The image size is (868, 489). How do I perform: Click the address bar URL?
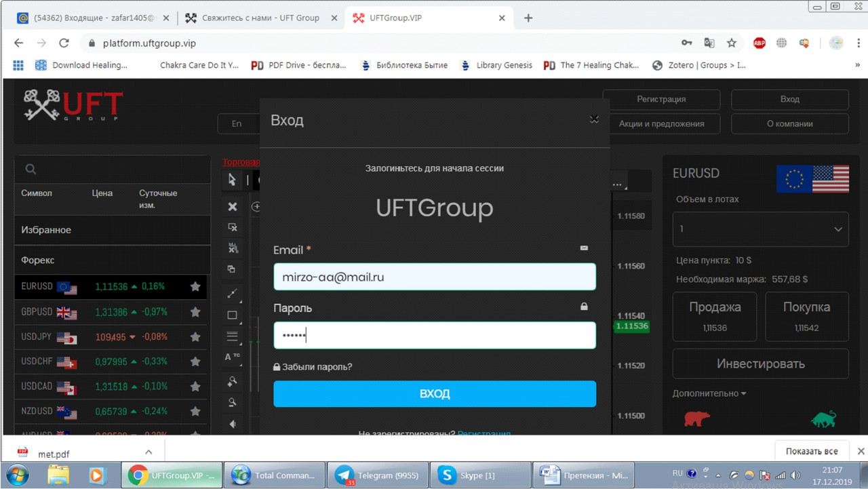pos(149,43)
